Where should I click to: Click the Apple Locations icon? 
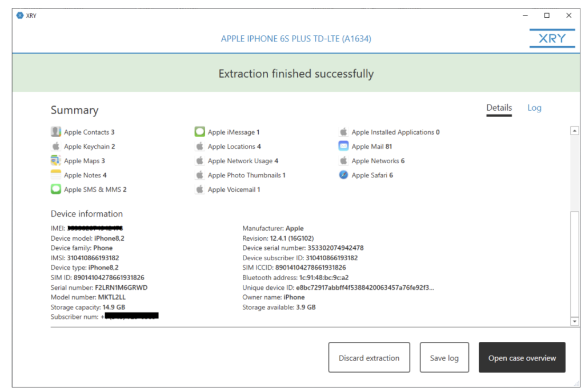pyautogui.click(x=200, y=146)
